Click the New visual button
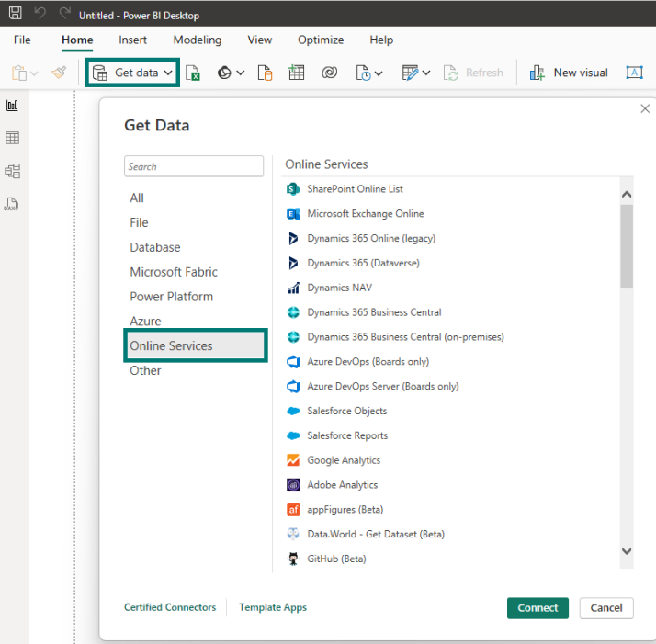 click(569, 73)
